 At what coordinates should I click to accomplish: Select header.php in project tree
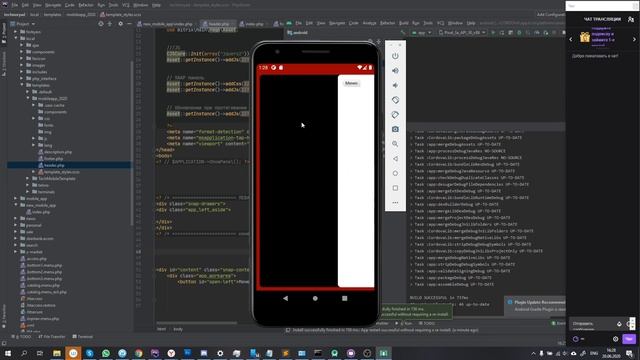click(x=54, y=165)
